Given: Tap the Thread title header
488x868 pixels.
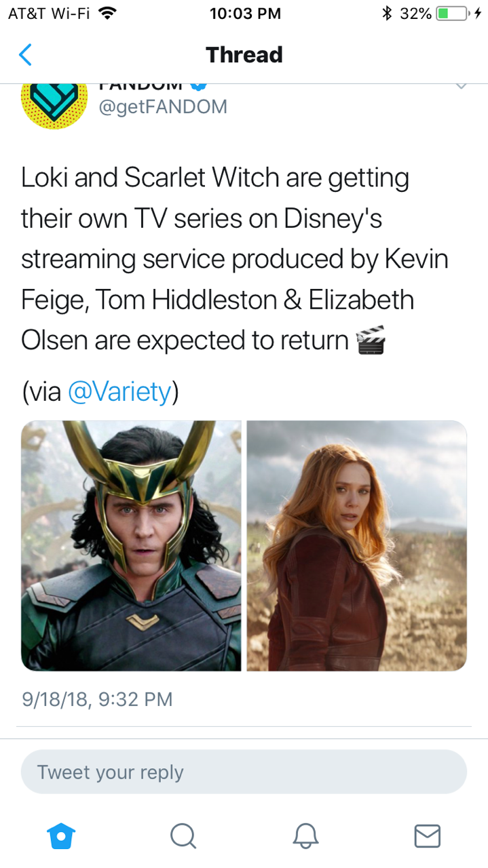Looking at the screenshot, I should [x=244, y=54].
